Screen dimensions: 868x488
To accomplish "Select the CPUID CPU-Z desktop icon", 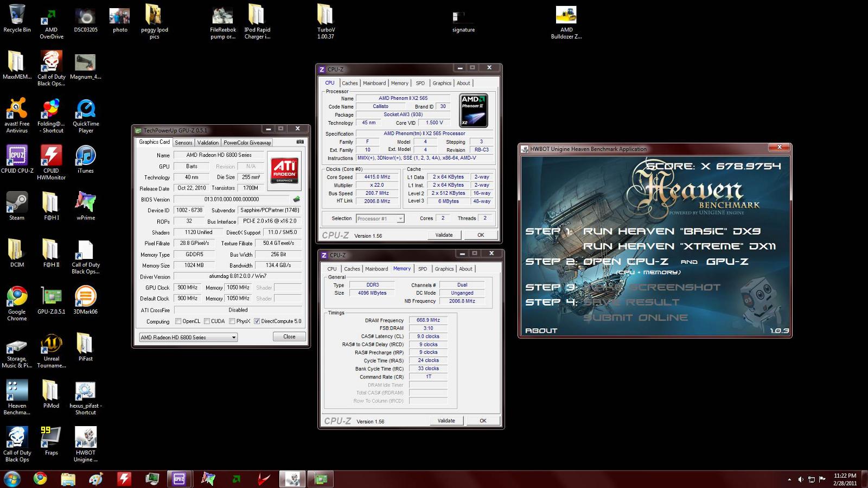I will tap(17, 159).
